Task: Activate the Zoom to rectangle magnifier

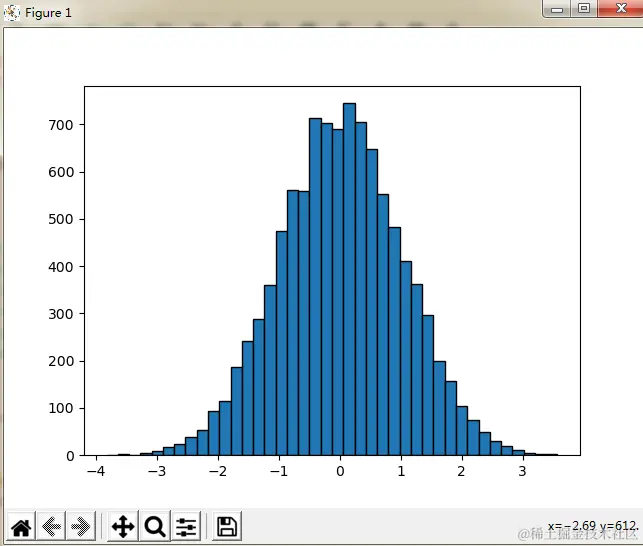Action: pos(155,526)
